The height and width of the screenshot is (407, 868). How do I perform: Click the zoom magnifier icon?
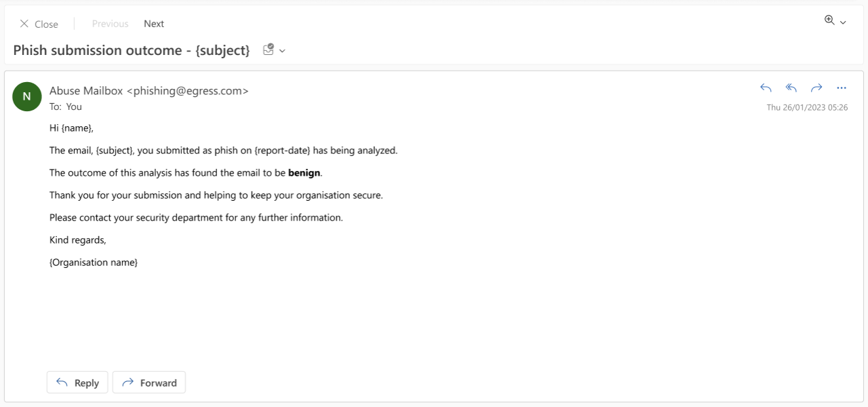point(829,20)
